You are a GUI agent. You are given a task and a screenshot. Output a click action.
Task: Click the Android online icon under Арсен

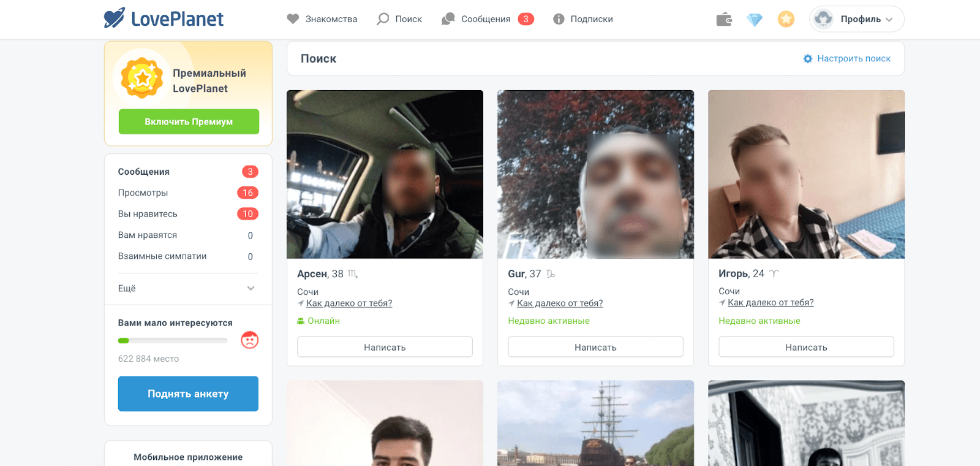(301, 321)
